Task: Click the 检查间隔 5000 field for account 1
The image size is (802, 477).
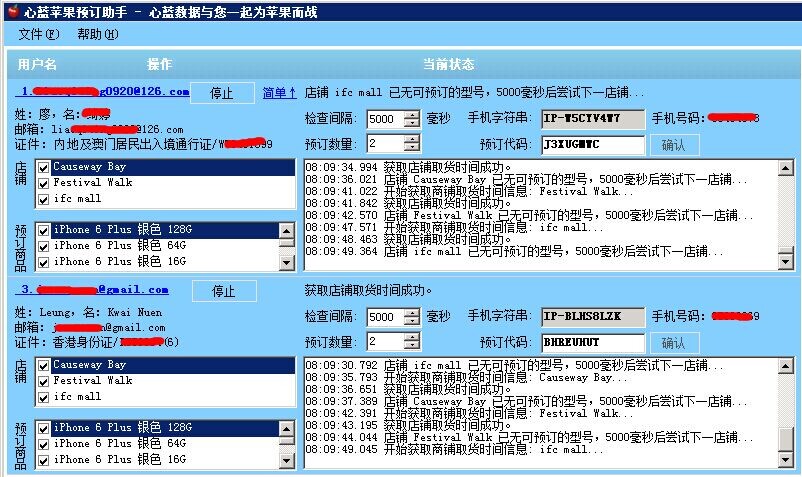Action: 386,119
